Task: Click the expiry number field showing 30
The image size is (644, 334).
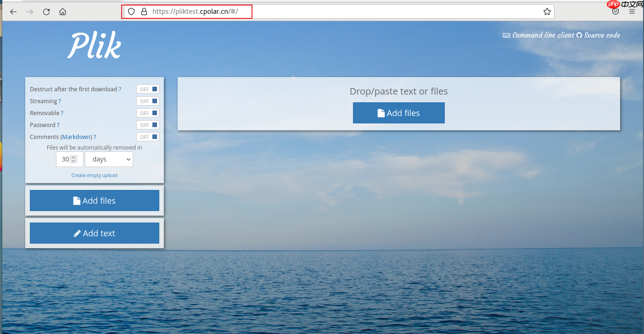Action: point(70,159)
